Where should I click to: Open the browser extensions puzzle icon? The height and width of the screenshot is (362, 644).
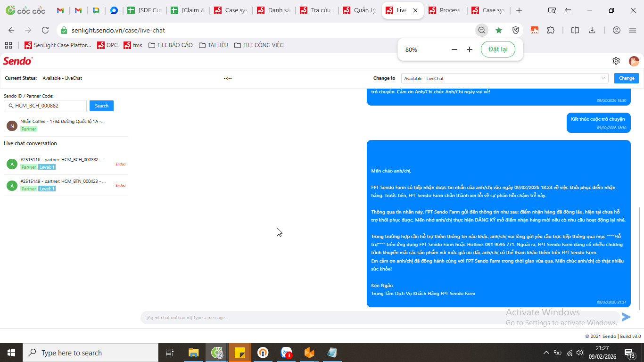point(551,30)
